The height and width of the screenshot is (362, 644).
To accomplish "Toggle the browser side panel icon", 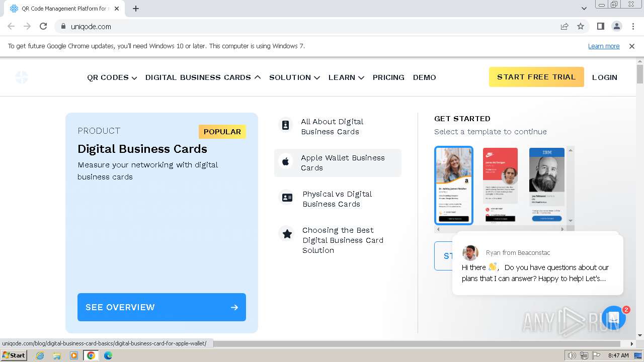I will [600, 26].
